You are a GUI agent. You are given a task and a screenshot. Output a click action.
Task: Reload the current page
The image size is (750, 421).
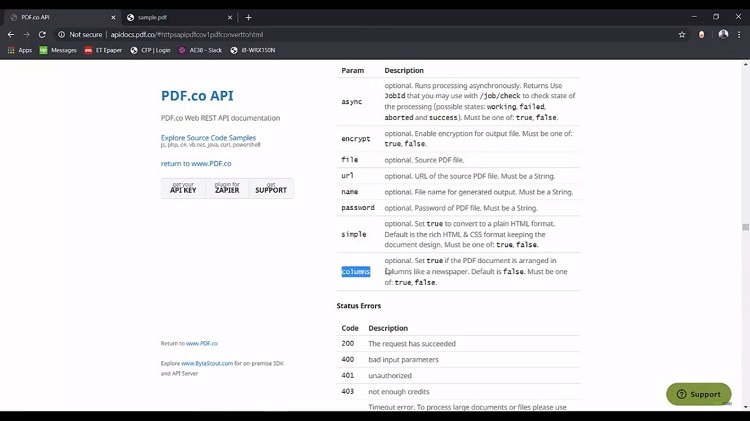point(42,34)
